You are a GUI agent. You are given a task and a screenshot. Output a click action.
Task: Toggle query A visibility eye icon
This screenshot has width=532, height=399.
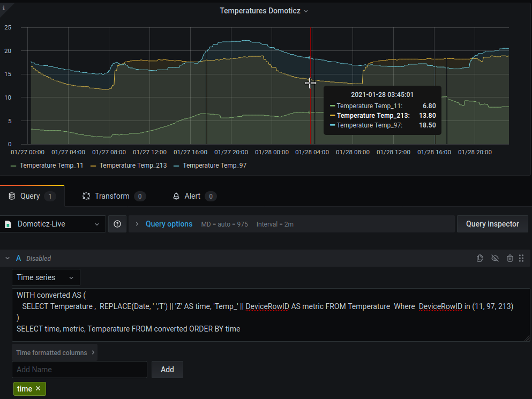[x=495, y=258]
